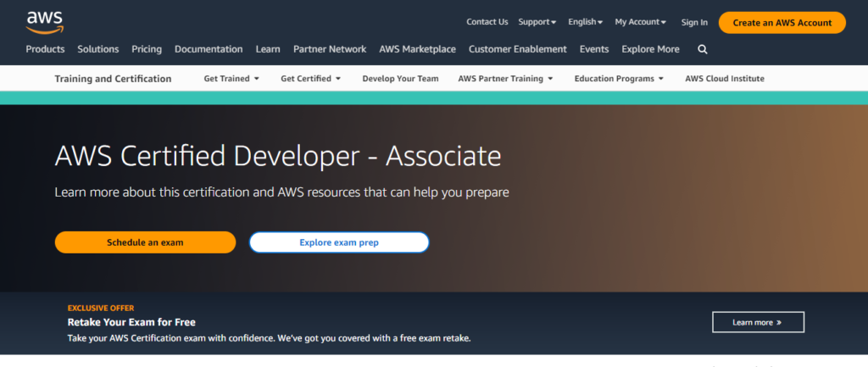Expand AWS Partner Training menu
This screenshot has height=367, width=868.
(x=505, y=79)
